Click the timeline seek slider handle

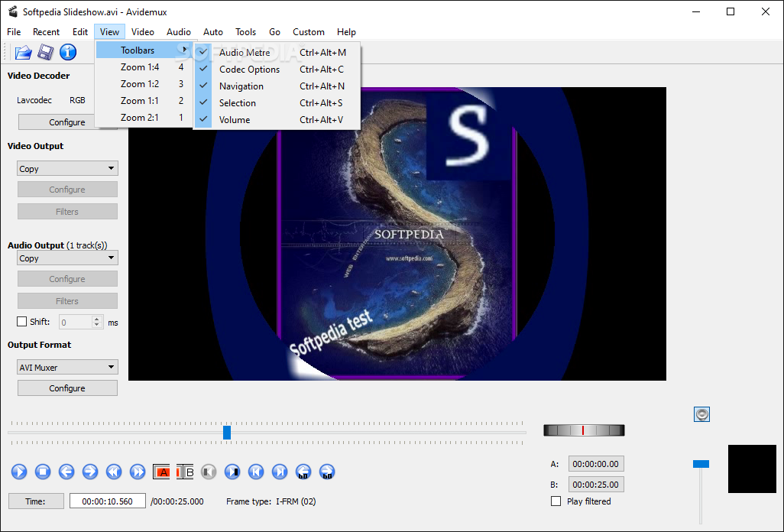coord(227,433)
